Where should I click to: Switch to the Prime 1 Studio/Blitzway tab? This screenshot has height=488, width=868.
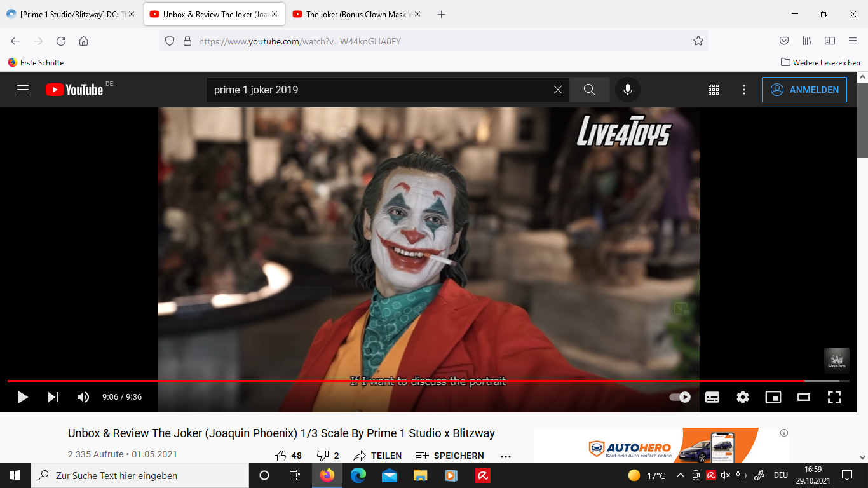(71, 14)
